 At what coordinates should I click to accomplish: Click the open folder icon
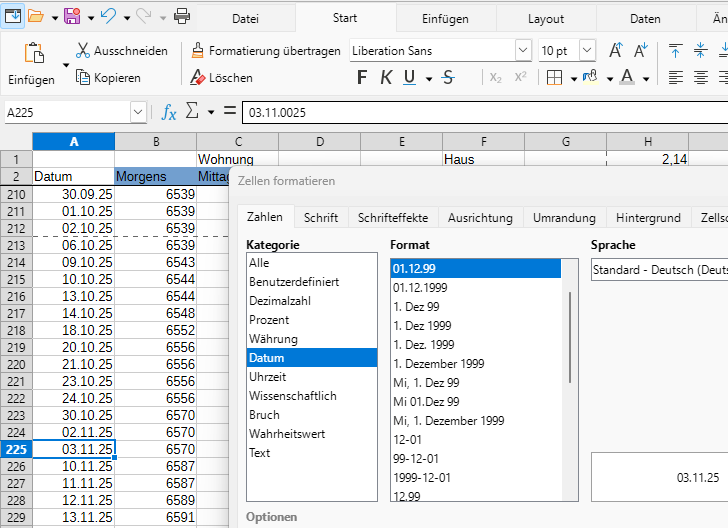pyautogui.click(x=35, y=16)
